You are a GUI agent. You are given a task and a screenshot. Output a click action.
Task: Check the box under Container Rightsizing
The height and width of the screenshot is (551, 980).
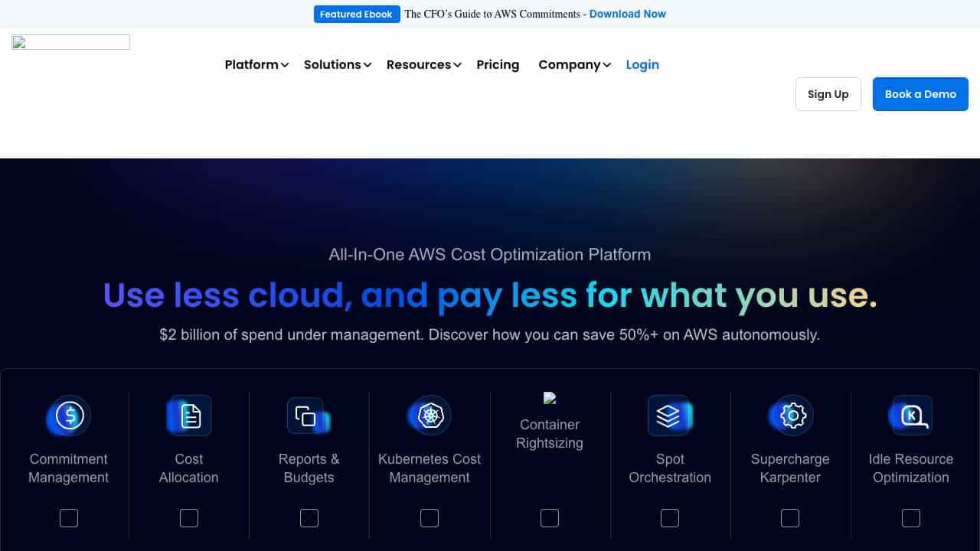click(x=550, y=518)
